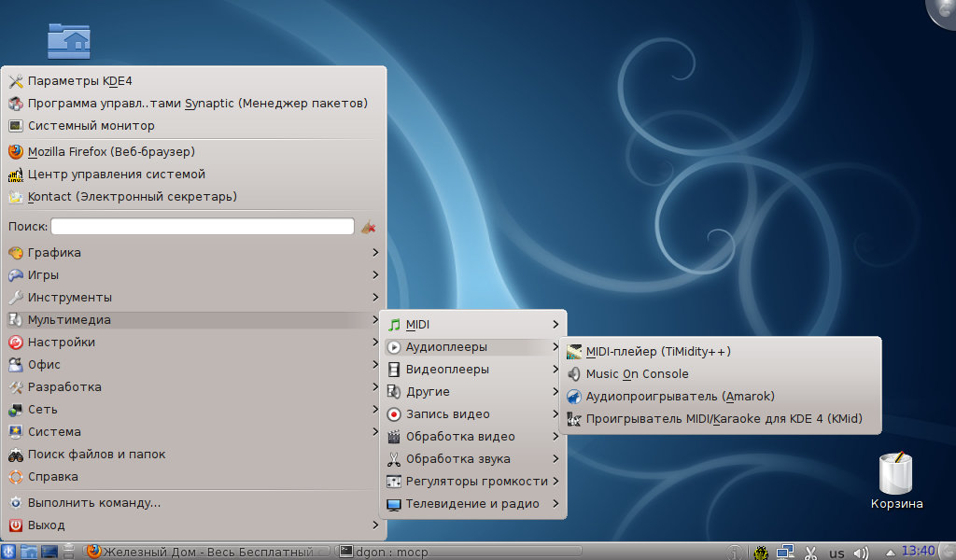Click the scissors clipboard tray icon
956x560 pixels.
coord(811,553)
